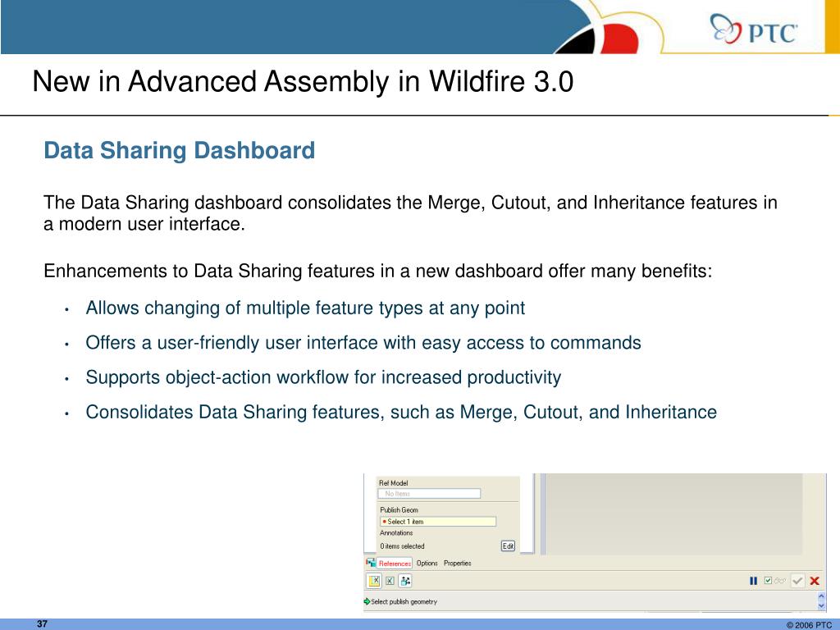Click the 'Annotations' label
840x630 pixels.
(x=396, y=533)
